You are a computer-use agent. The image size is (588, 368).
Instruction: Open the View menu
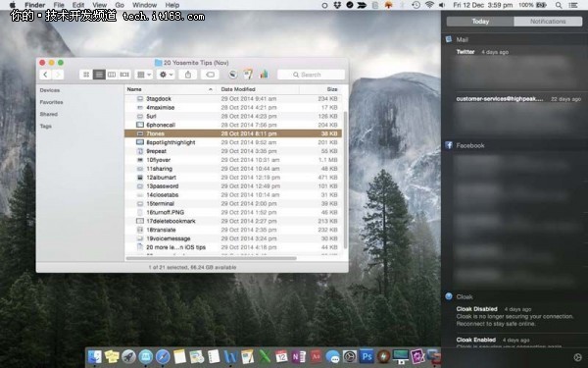(99, 5)
